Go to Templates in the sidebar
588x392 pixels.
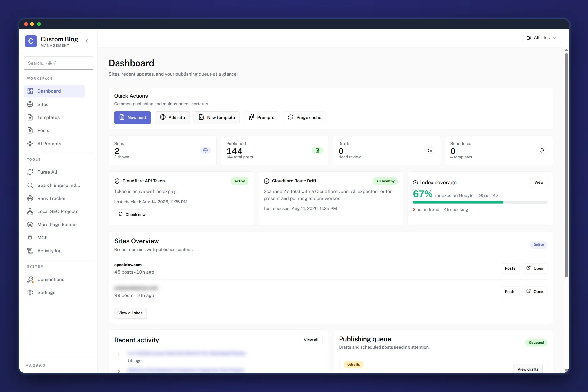click(x=54, y=117)
